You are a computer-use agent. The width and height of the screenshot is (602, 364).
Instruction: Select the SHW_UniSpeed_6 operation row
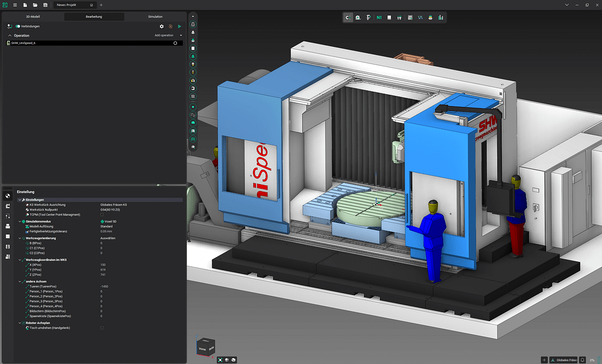[95, 43]
